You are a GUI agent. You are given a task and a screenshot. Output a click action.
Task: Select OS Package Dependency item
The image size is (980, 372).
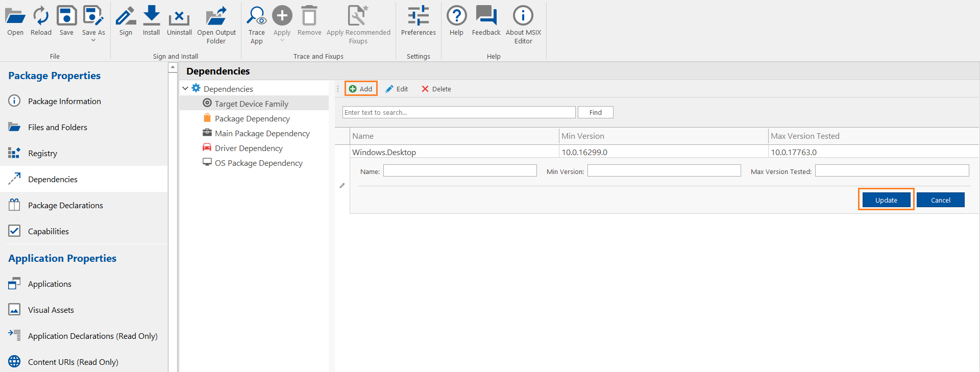(258, 163)
